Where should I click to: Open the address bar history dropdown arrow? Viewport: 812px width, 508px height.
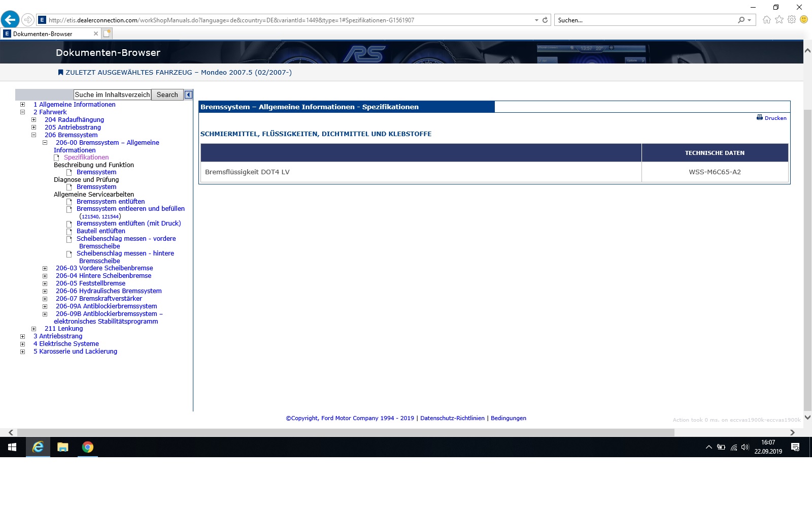[536, 20]
